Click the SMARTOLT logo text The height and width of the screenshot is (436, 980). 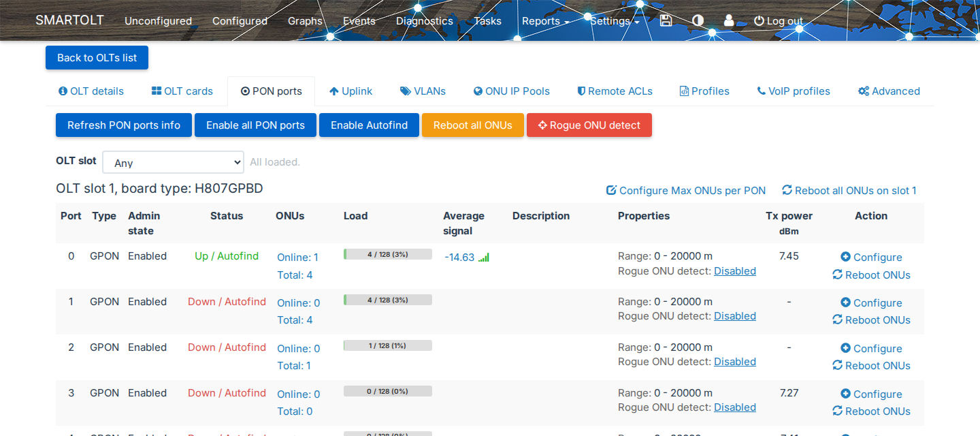point(69,20)
